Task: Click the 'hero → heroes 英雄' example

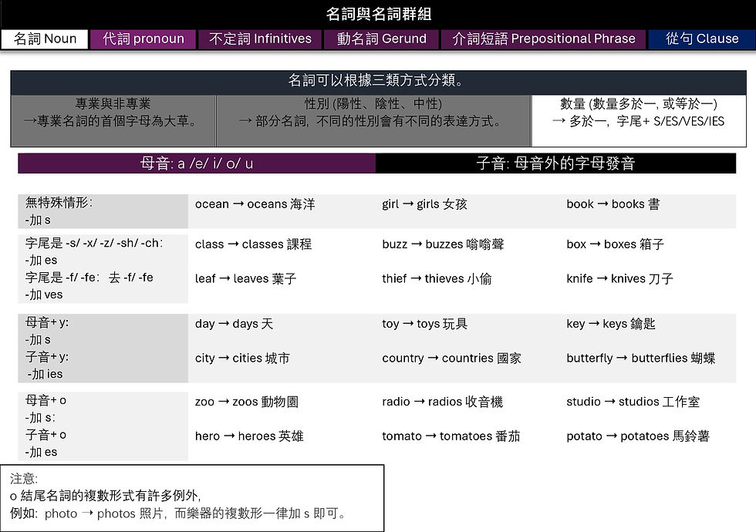Action: tap(249, 436)
